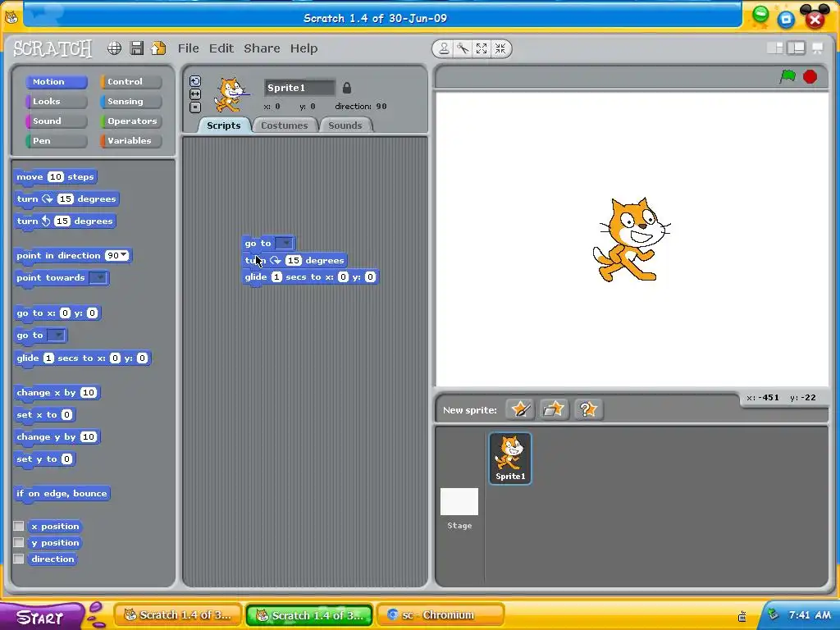Switch to the Costumes tab
The height and width of the screenshot is (630, 840).
[x=284, y=125]
